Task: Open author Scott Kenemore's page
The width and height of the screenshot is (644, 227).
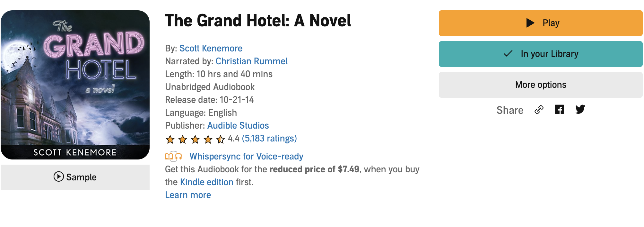Action: tap(211, 48)
